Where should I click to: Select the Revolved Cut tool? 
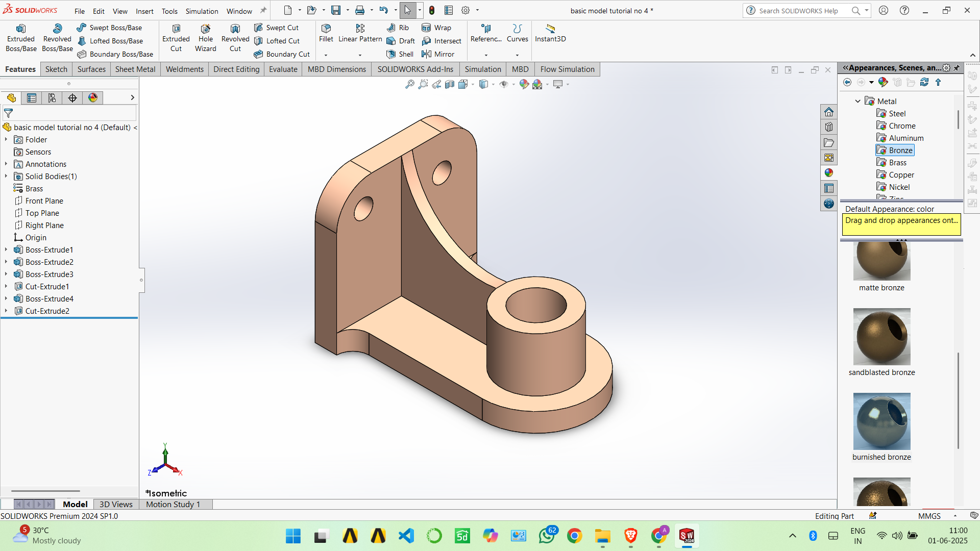[x=235, y=38]
